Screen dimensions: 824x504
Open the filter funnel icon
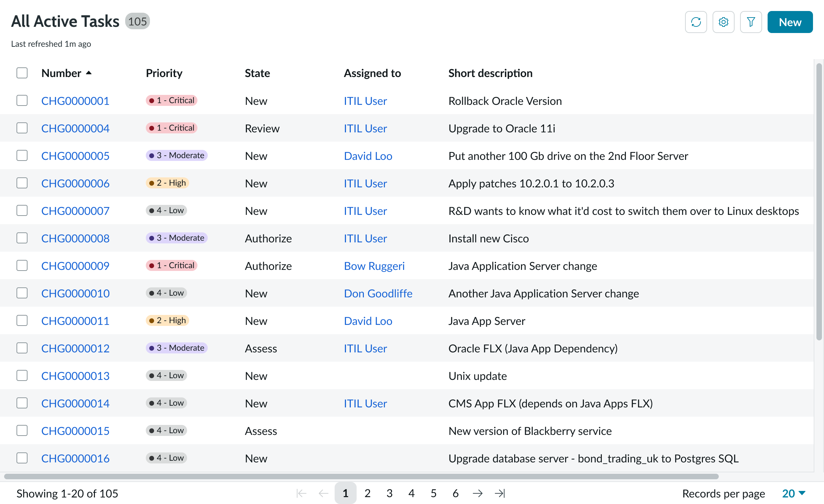(x=750, y=22)
